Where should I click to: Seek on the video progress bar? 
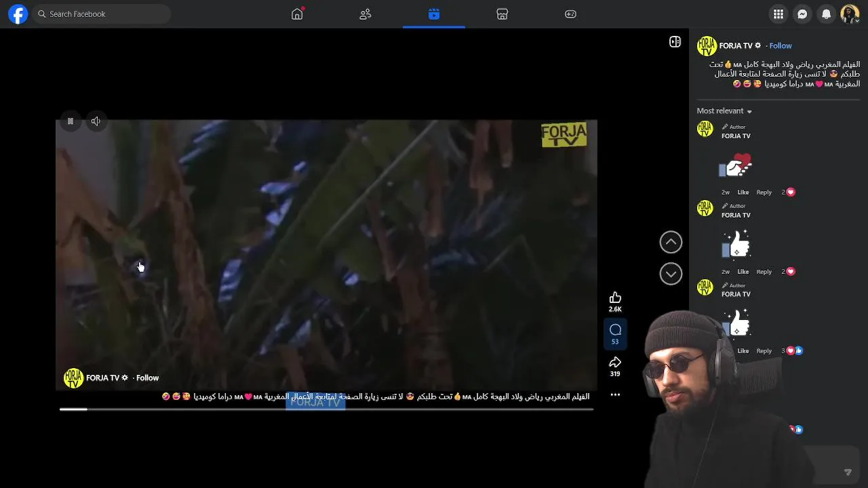point(326,409)
